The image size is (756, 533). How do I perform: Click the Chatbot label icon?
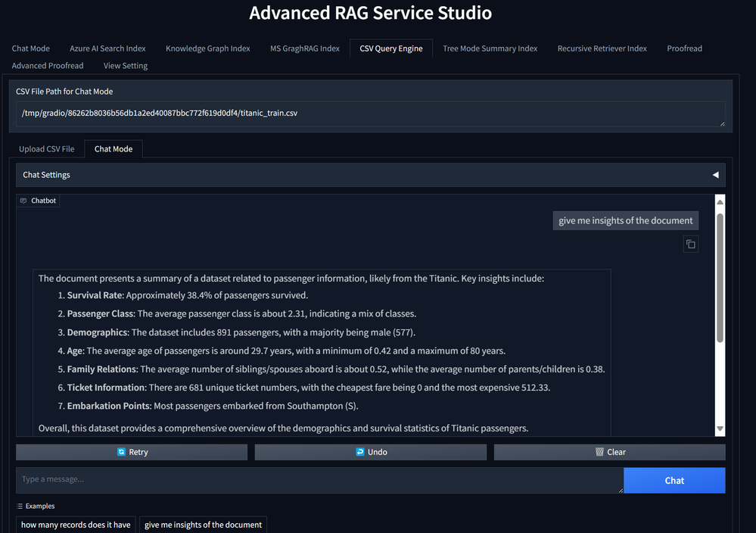(x=23, y=201)
